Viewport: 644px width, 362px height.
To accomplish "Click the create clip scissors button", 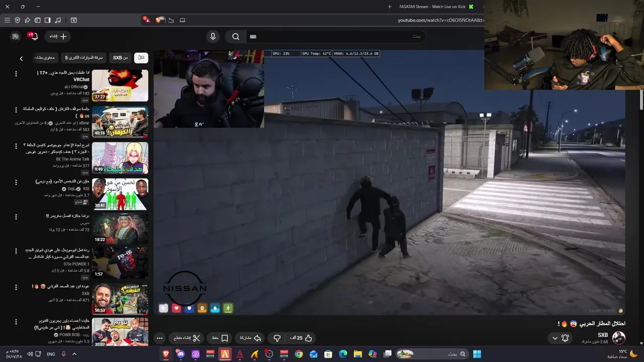I will [x=187, y=338].
